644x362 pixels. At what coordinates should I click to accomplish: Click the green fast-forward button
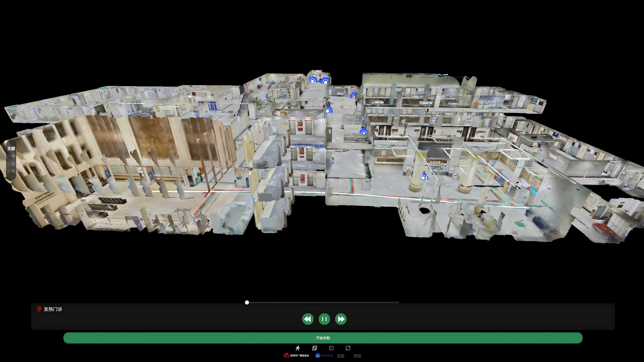[x=341, y=319]
